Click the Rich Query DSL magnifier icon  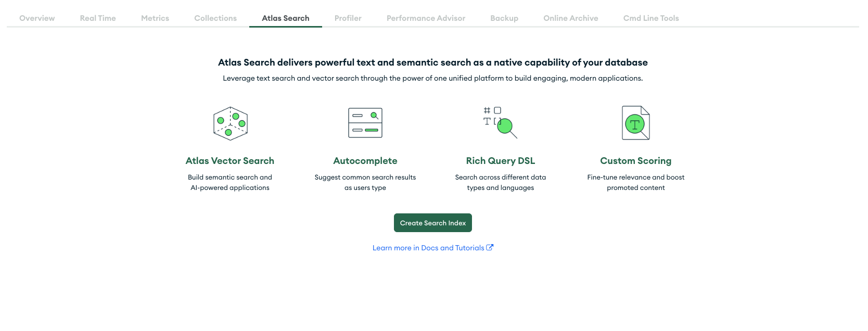pos(501,123)
